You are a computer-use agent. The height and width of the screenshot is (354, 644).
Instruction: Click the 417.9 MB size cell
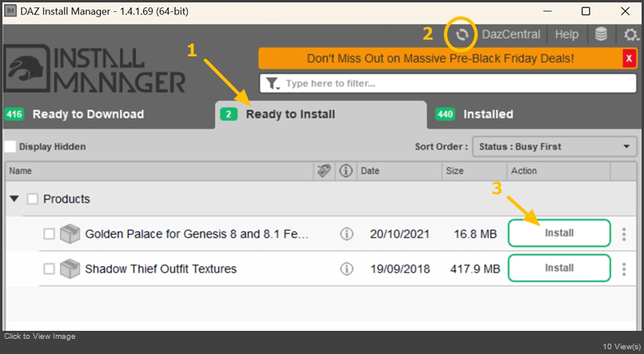pos(475,269)
